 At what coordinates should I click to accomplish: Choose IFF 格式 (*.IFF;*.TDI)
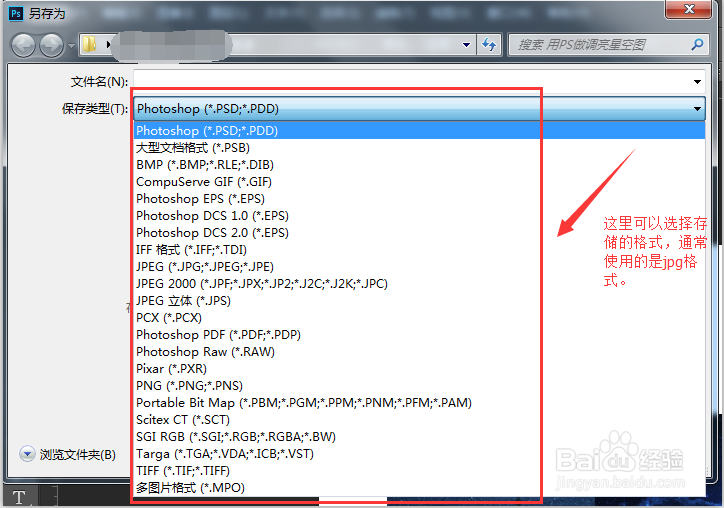419,250
